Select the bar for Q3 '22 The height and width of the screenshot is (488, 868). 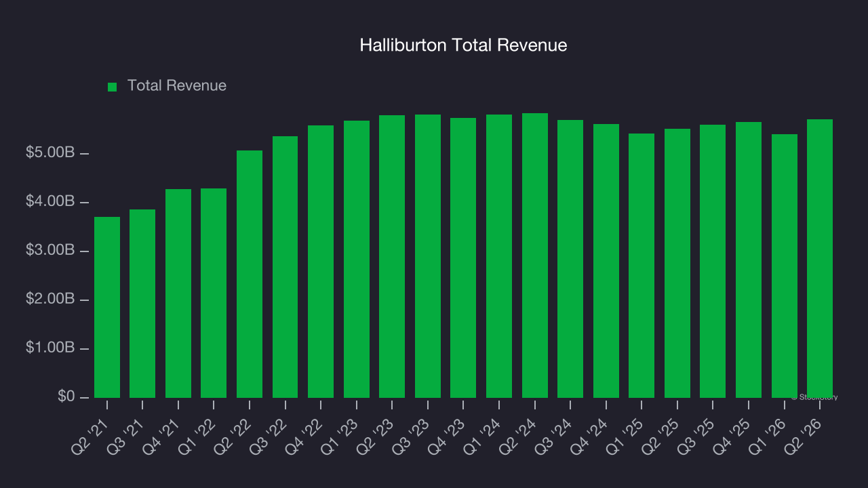pyautogui.click(x=285, y=267)
